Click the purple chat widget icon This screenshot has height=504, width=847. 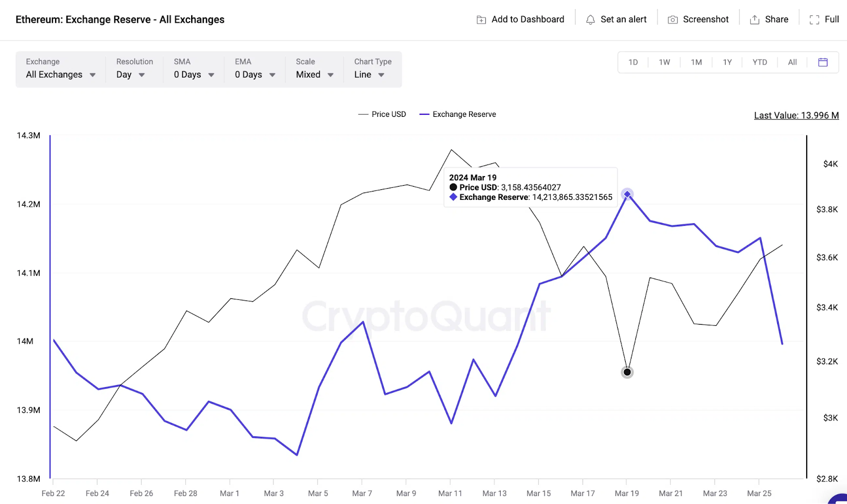[x=840, y=499]
